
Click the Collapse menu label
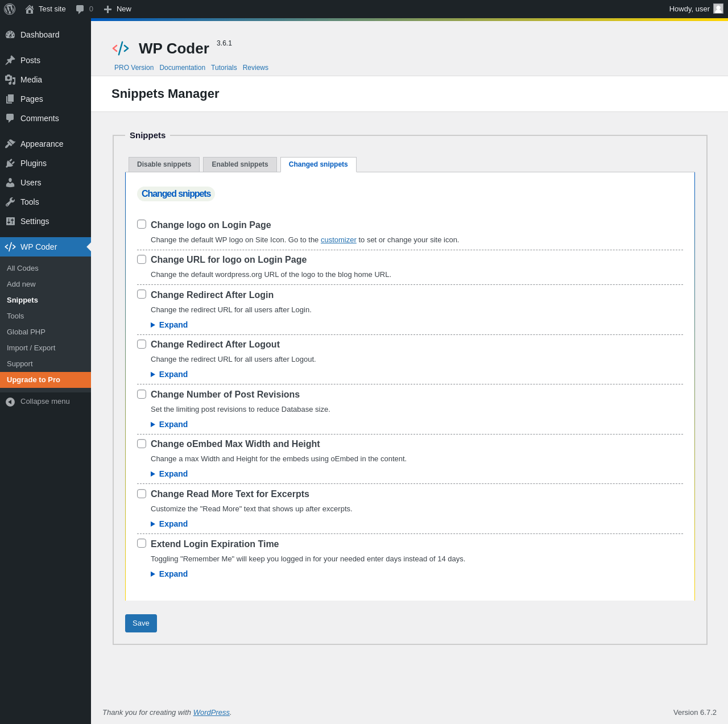[x=45, y=402]
